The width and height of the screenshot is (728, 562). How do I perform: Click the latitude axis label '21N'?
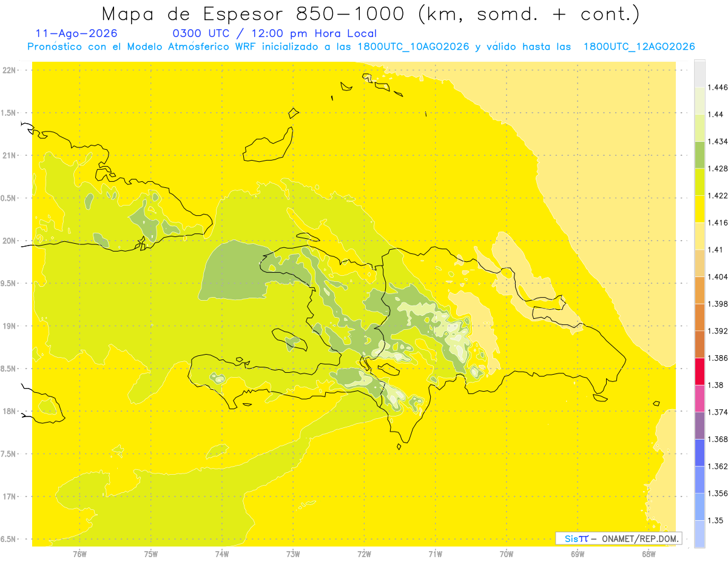click(9, 156)
